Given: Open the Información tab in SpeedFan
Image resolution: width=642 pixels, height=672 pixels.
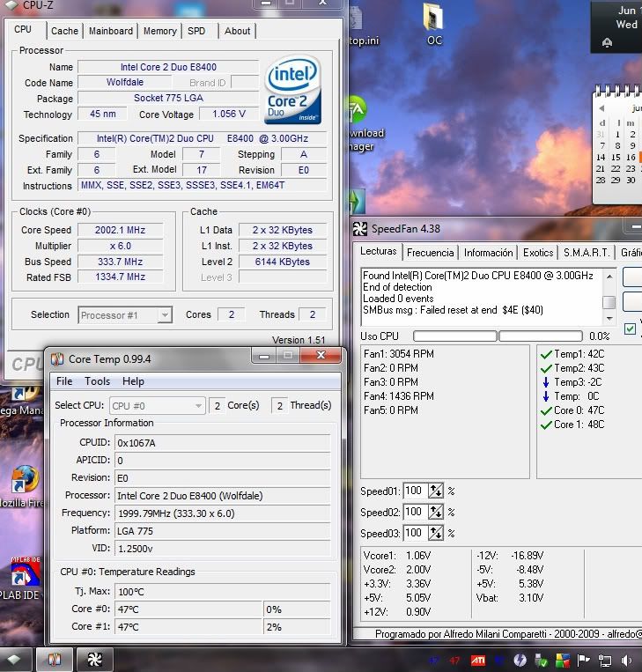Looking at the screenshot, I should (488, 253).
